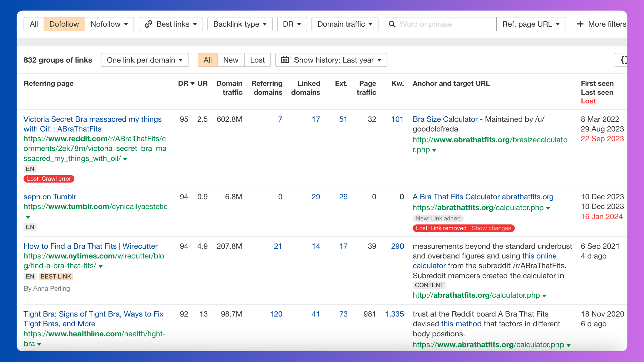644x362 pixels.
Task: Open the 'this method' anchor link
Action: point(461,324)
